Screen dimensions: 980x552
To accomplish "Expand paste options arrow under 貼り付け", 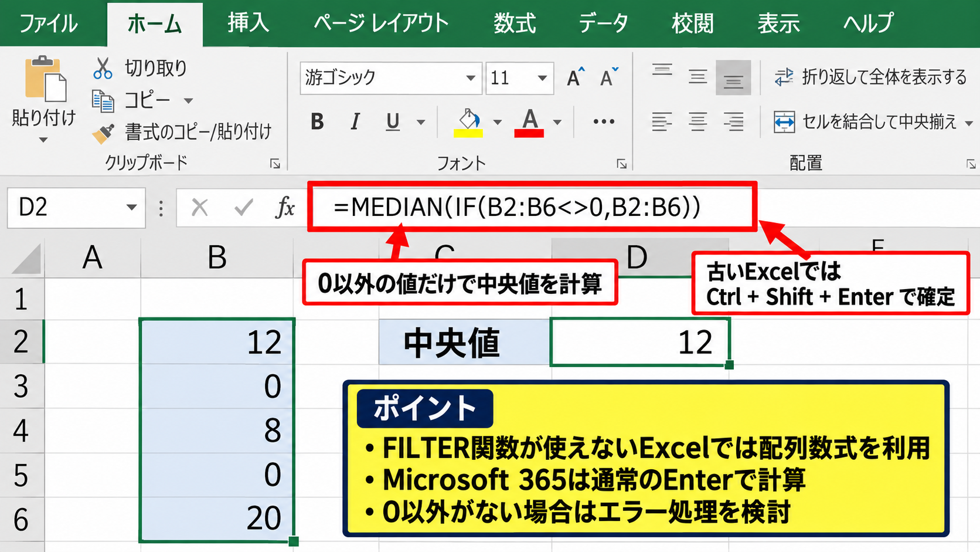I will pos(43,140).
